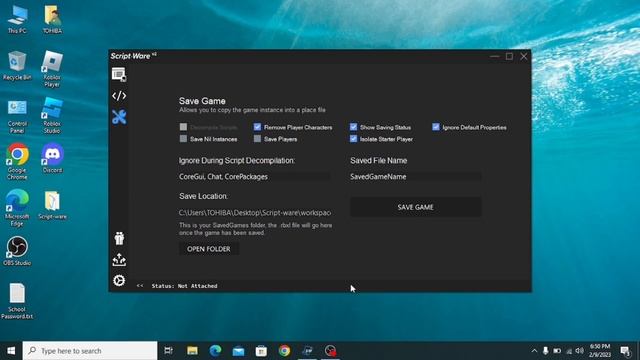The height and width of the screenshot is (360, 640).
Task: Click the OPEN FOLDER button
Action: coord(209,249)
